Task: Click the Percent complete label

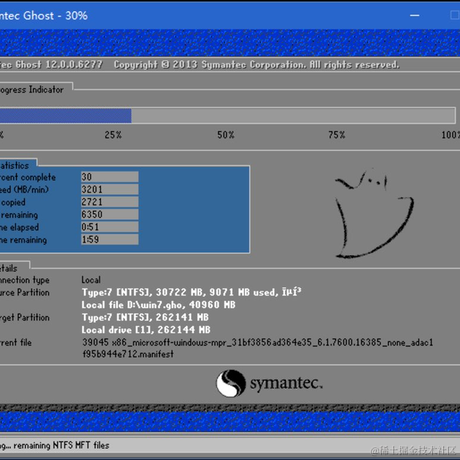Action: (x=28, y=177)
